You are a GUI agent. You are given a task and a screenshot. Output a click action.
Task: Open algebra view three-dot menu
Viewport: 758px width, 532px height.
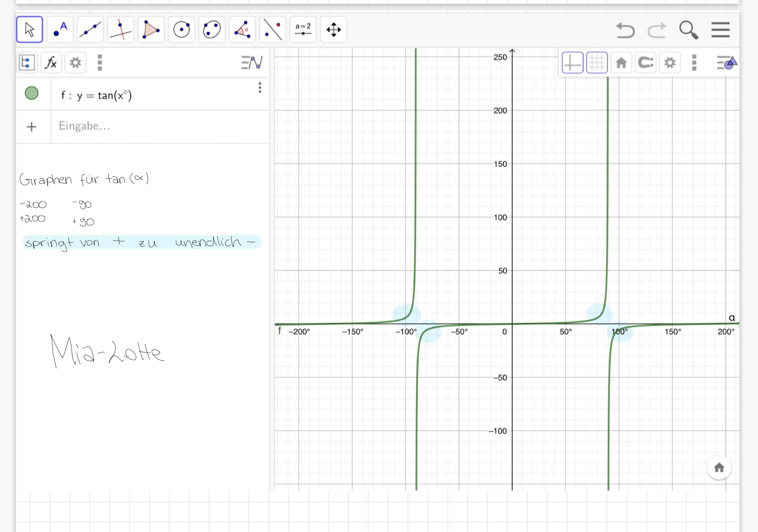(x=100, y=63)
